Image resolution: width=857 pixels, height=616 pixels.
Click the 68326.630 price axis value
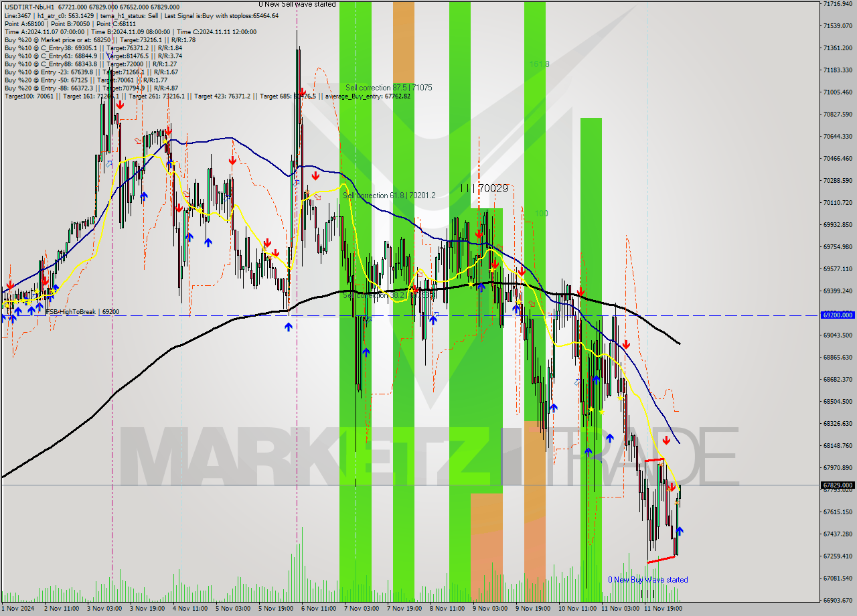[x=838, y=424]
